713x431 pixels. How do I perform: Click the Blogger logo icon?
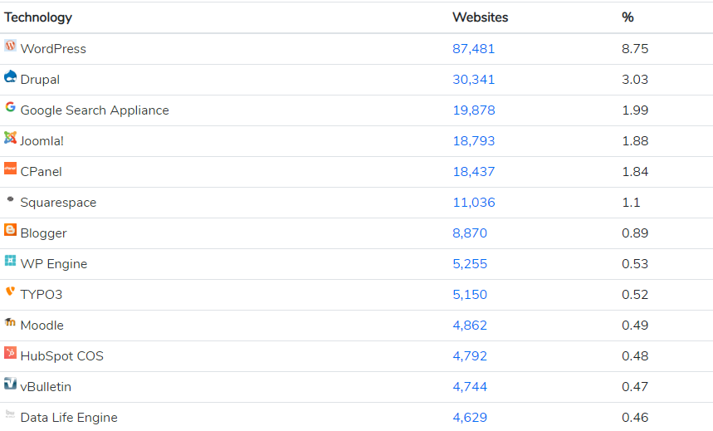pos(10,230)
